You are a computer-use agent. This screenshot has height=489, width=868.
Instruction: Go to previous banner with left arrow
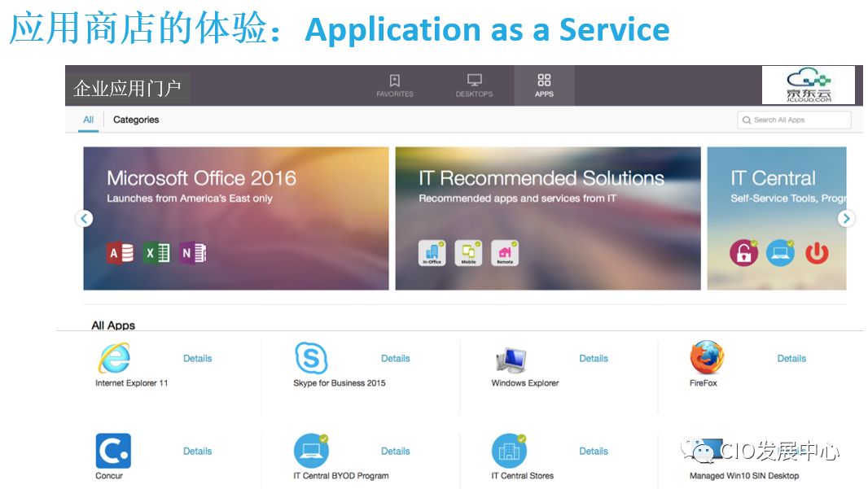(x=84, y=219)
